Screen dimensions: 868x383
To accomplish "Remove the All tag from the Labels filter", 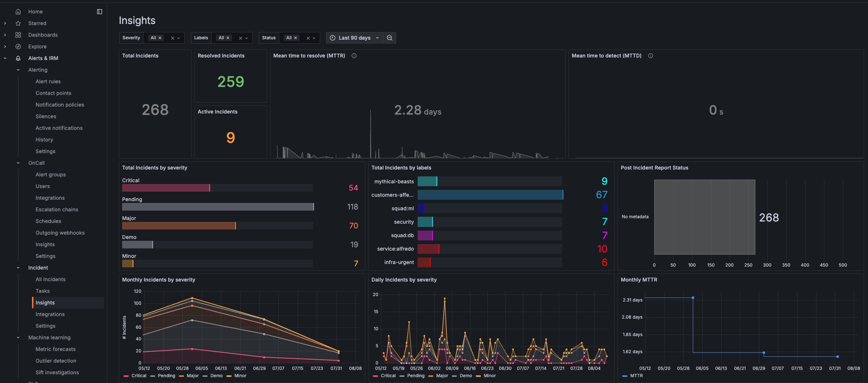I will pyautogui.click(x=229, y=37).
